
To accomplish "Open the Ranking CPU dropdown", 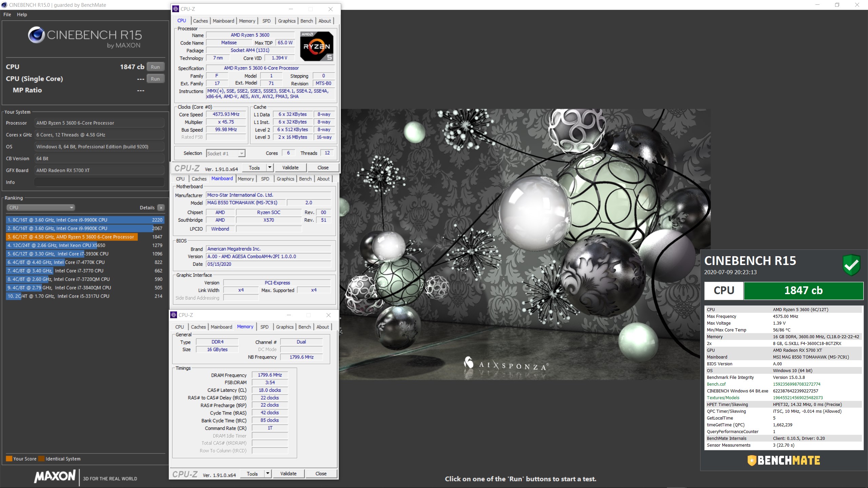I will [40, 208].
